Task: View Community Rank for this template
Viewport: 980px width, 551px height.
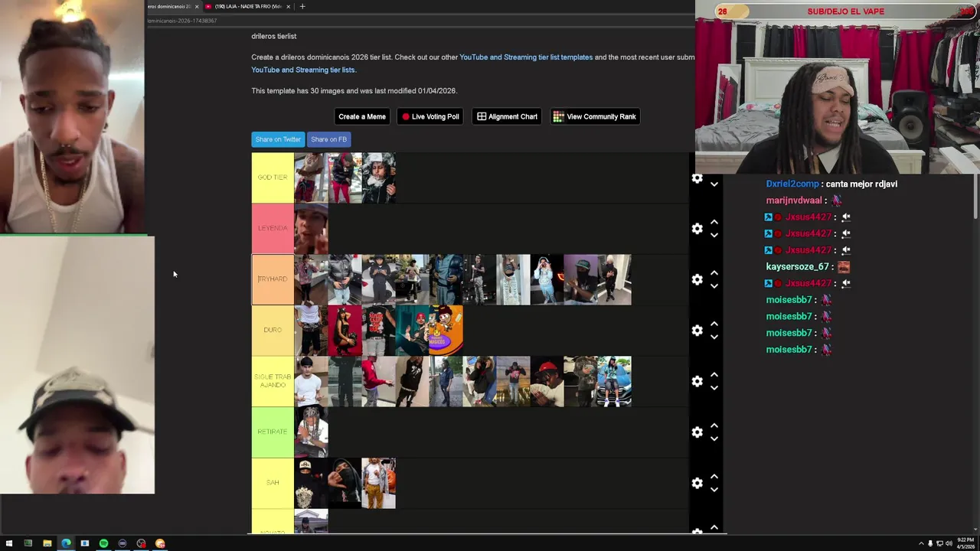Action: 595,116
